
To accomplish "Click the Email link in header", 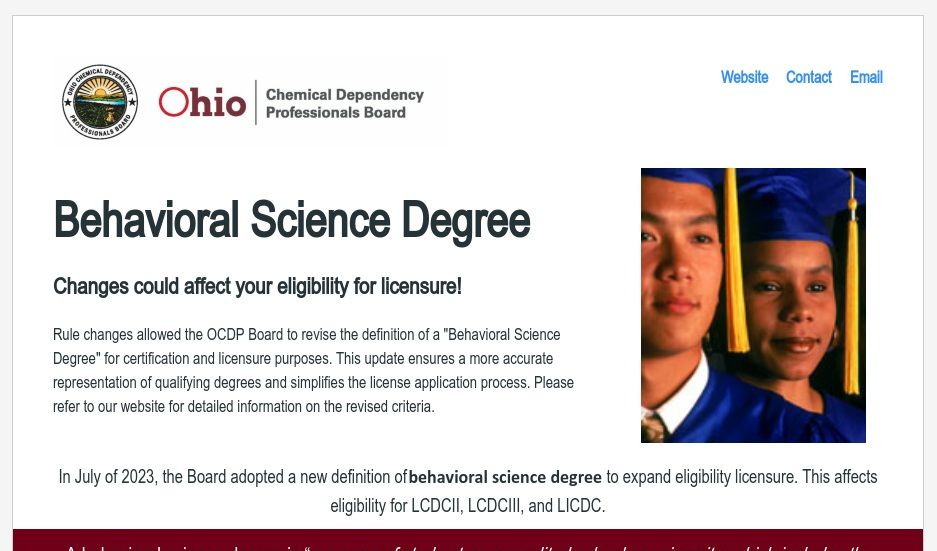I will point(866,77).
